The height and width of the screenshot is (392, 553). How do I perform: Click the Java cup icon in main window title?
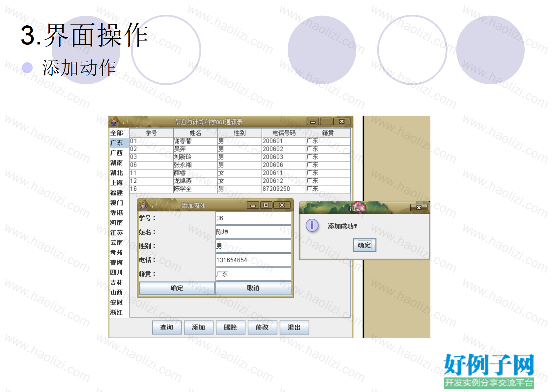114,122
